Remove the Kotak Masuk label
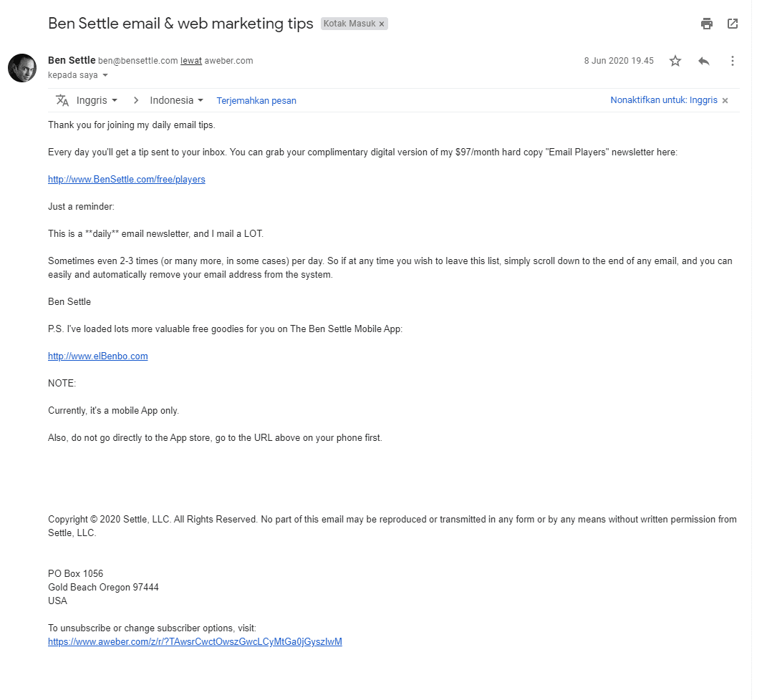762x700 pixels. [381, 23]
